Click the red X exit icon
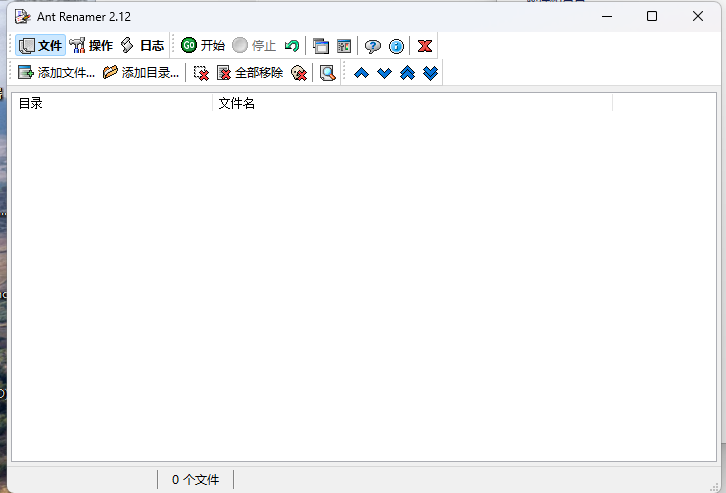726x493 pixels. tap(425, 46)
